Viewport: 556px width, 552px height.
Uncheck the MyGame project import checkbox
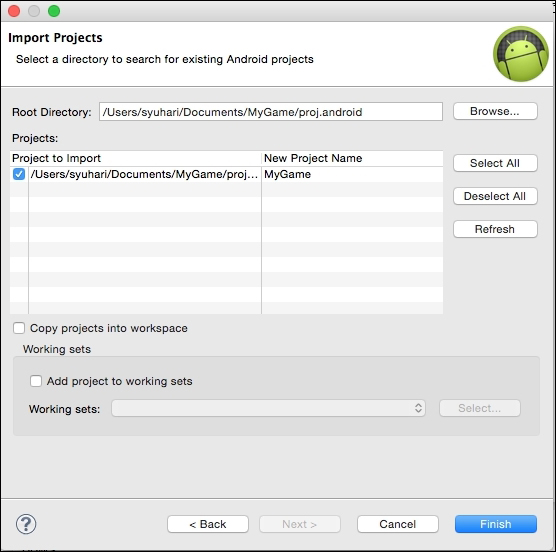(x=19, y=174)
